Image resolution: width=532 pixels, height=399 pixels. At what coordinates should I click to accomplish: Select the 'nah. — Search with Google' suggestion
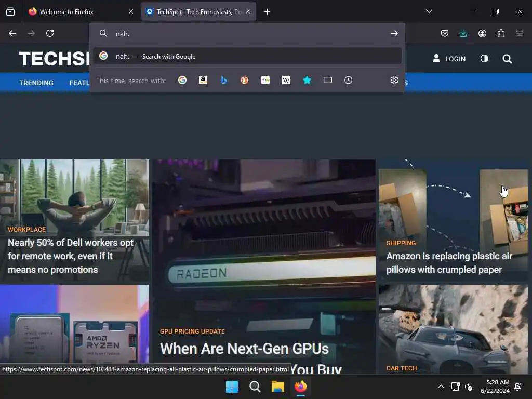pyautogui.click(x=247, y=56)
